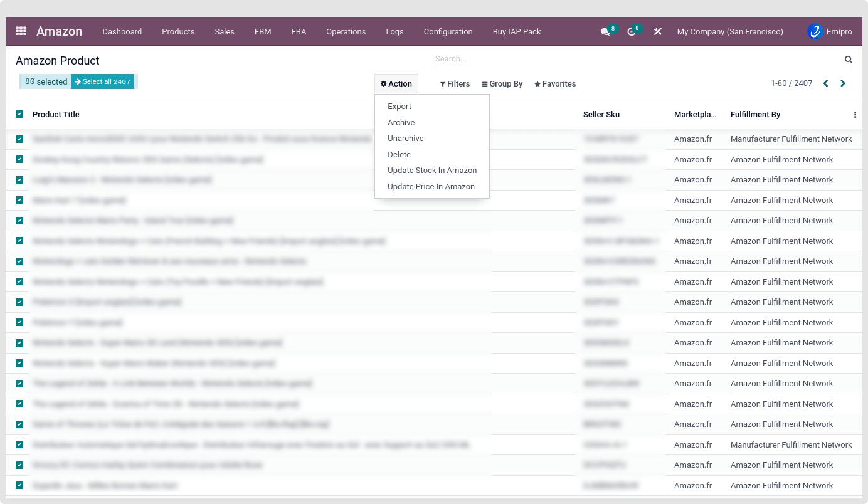Open the chat messages icon
Image resolution: width=868 pixels, height=504 pixels.
tap(605, 32)
